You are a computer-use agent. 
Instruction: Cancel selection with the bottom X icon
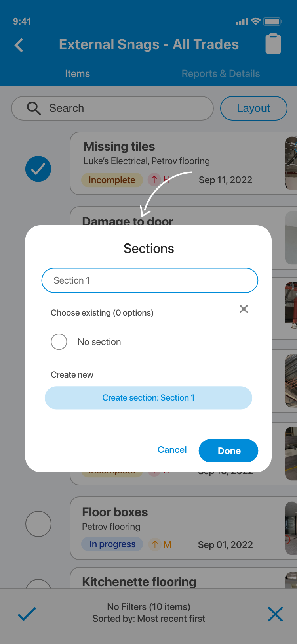pos(275,614)
